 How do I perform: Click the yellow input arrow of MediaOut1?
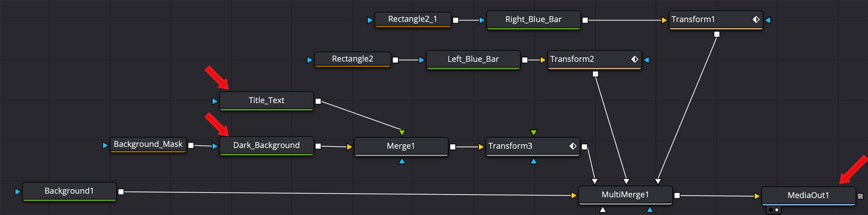tap(757, 196)
